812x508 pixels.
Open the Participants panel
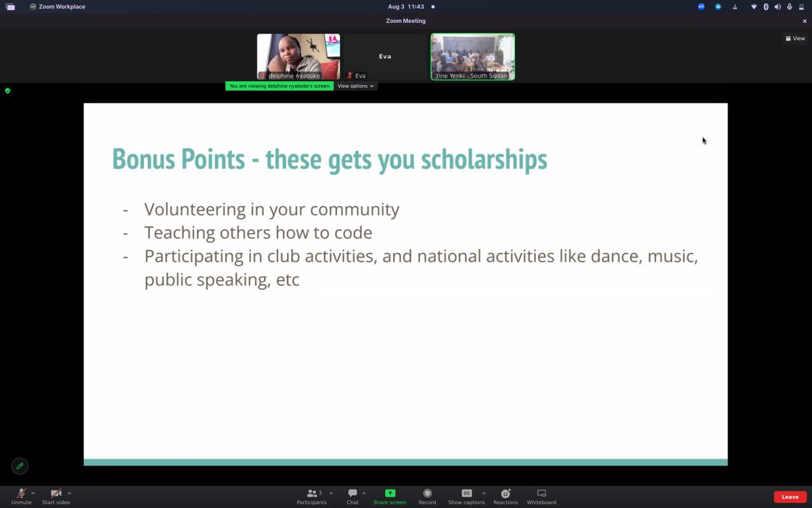[311, 496]
